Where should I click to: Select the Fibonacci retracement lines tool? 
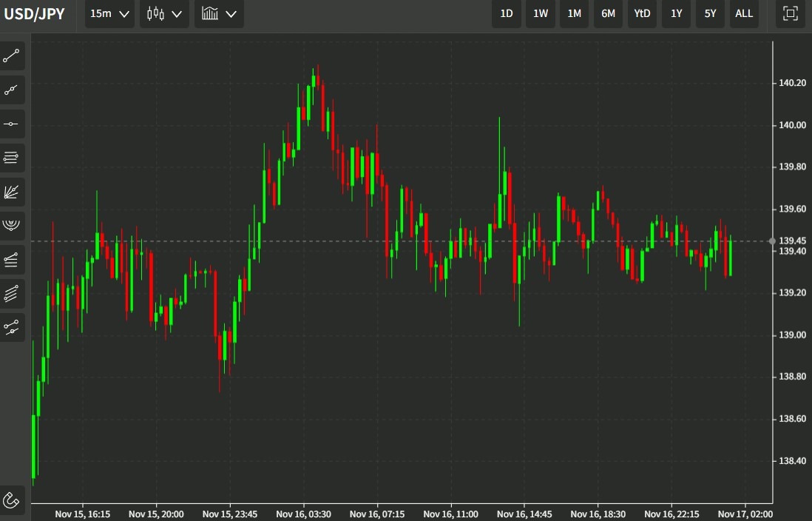(x=11, y=158)
